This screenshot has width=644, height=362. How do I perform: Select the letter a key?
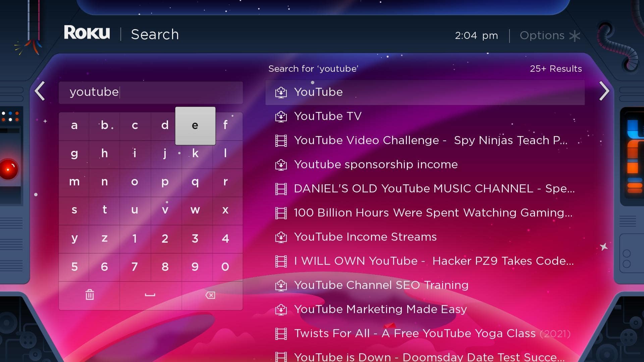(74, 126)
